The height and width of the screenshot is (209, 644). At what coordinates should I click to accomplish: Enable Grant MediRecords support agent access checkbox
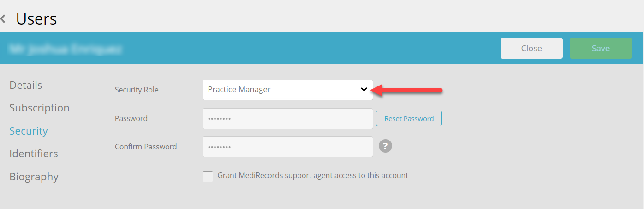(x=208, y=176)
